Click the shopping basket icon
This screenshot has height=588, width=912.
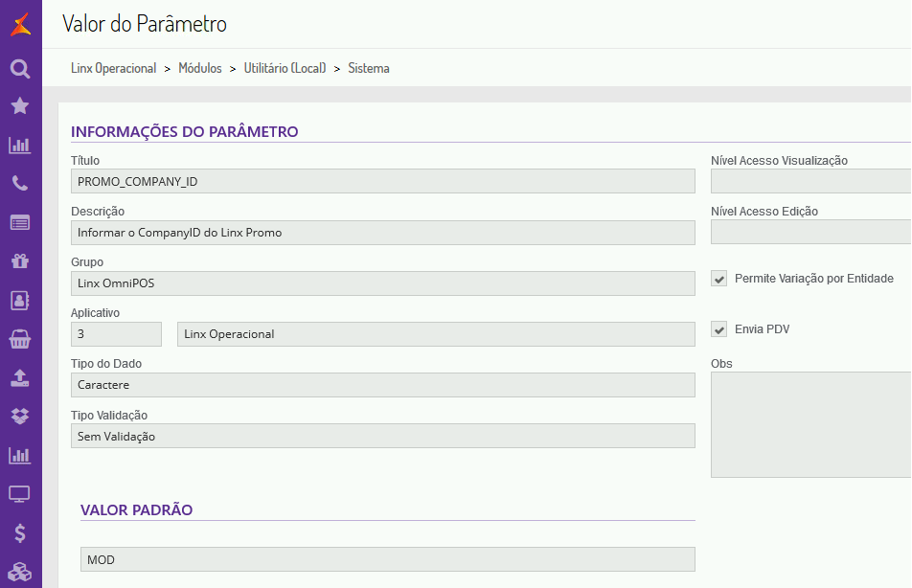(20, 339)
